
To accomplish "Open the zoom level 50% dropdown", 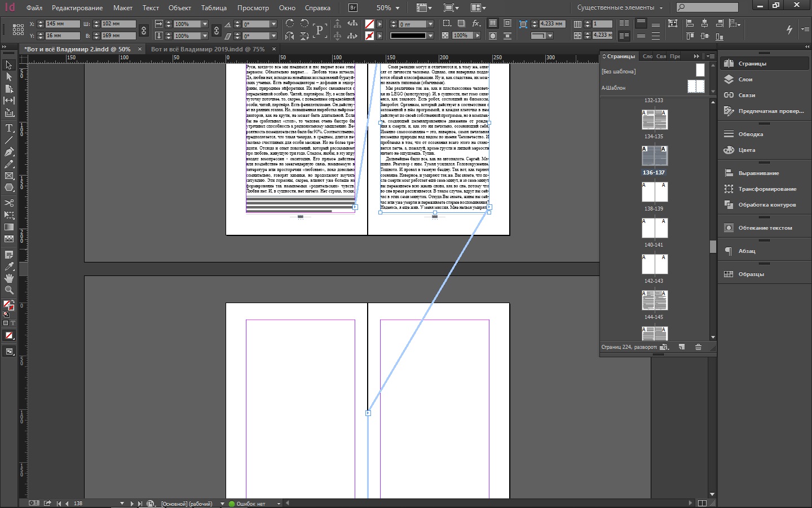I will pyautogui.click(x=397, y=8).
